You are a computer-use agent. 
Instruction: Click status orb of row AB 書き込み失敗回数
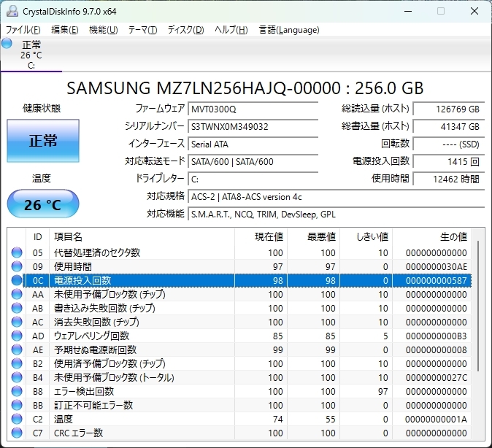tap(17, 308)
